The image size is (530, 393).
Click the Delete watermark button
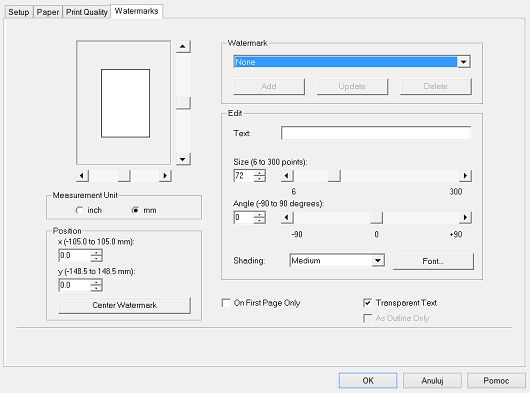point(435,87)
